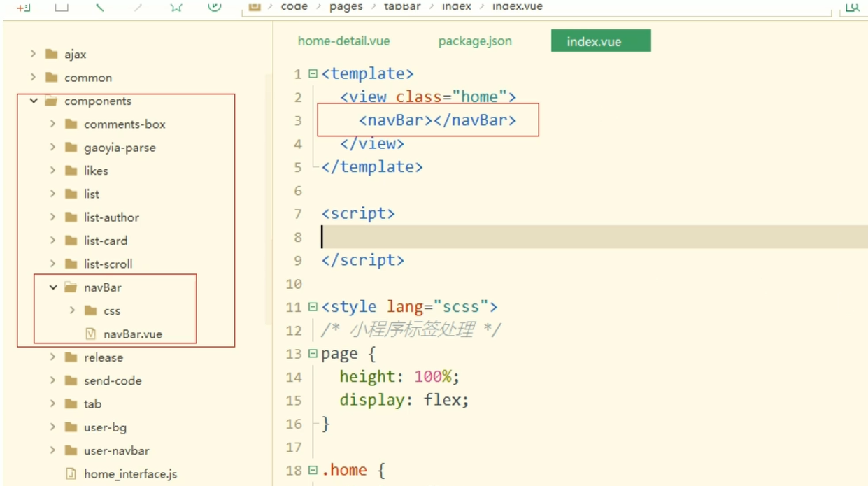Click the 'display: flex;' declaration
The height and width of the screenshot is (486, 868).
tap(404, 400)
